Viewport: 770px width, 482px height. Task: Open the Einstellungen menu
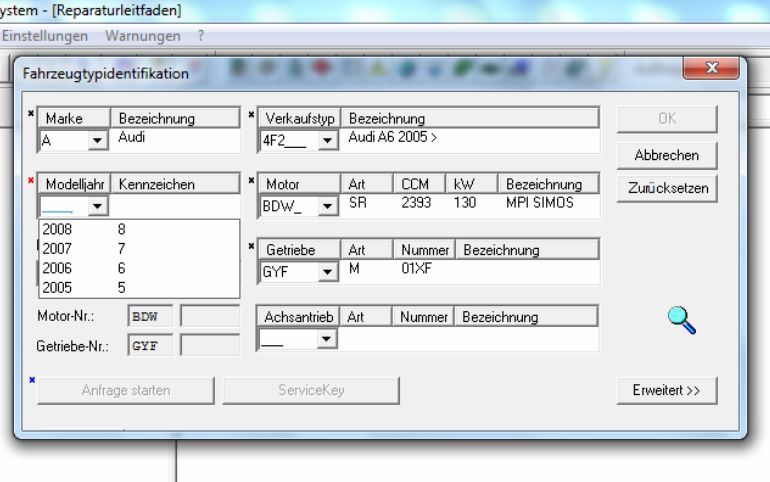click(x=45, y=36)
